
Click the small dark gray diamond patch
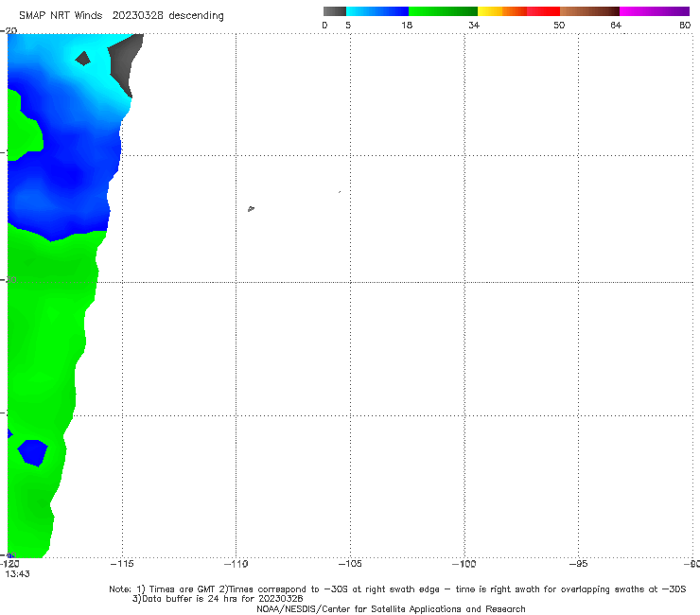[x=82, y=59]
